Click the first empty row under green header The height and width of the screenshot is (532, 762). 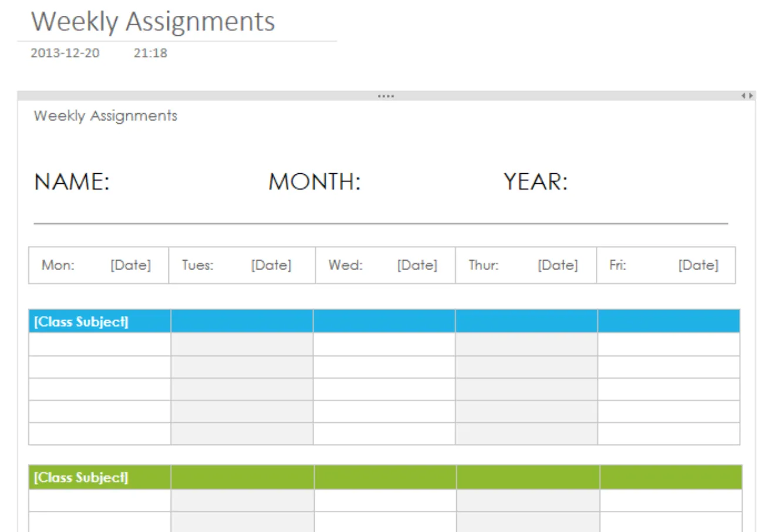(x=385, y=500)
